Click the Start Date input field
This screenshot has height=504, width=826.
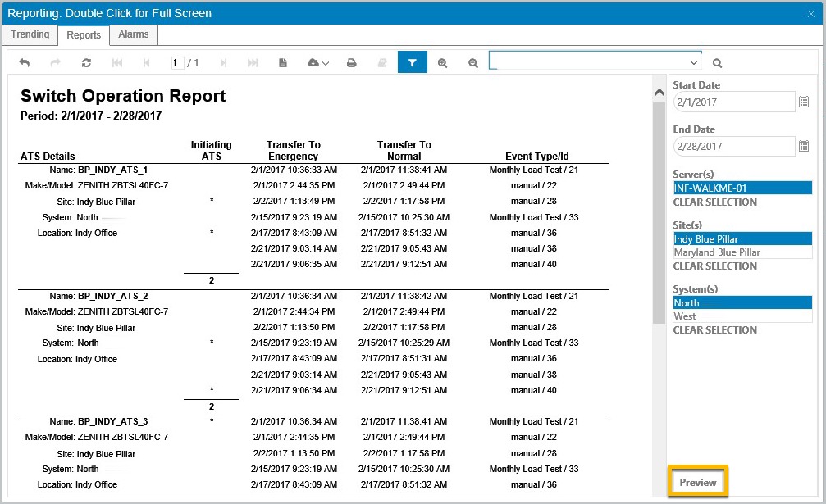coord(734,102)
